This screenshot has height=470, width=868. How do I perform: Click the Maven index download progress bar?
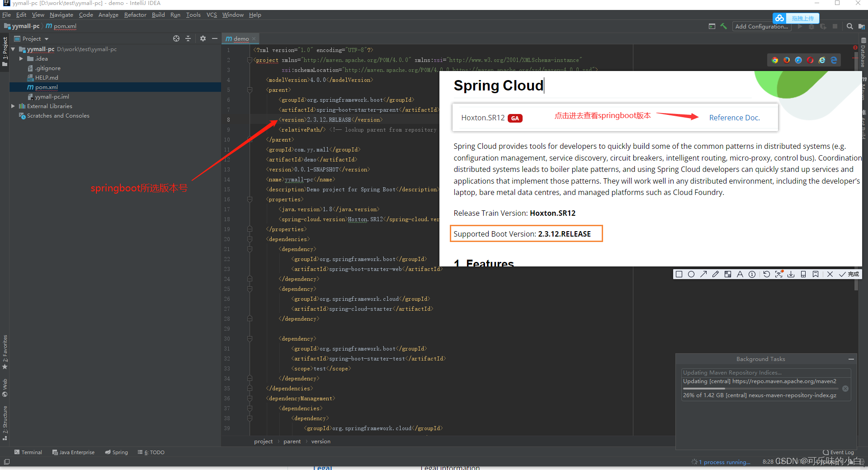[761, 388]
